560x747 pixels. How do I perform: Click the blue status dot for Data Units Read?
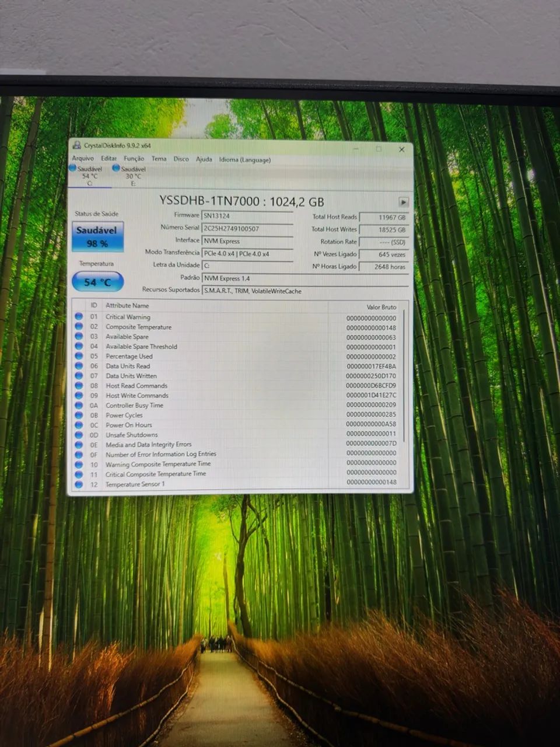[x=79, y=366]
